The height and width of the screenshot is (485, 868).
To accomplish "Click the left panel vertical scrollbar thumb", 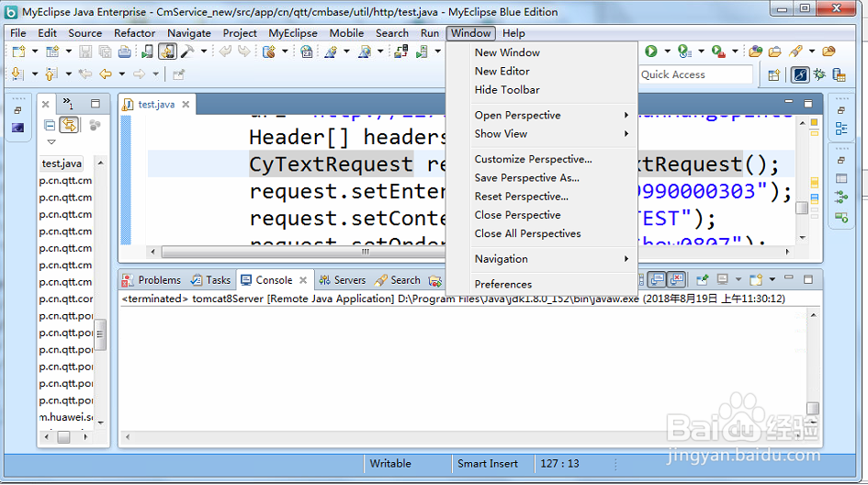I will [x=100, y=334].
